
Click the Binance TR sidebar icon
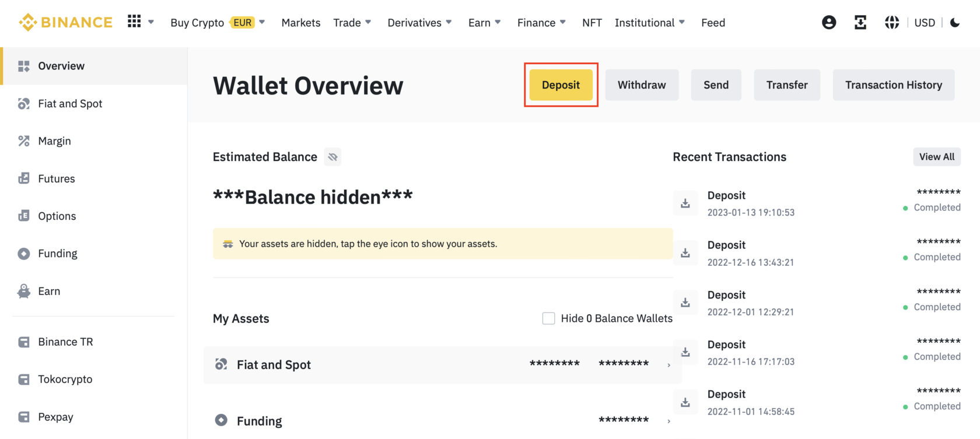click(24, 342)
